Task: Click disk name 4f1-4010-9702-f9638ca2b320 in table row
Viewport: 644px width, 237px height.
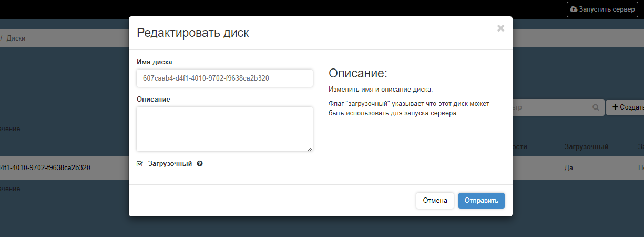Action: tap(45, 168)
